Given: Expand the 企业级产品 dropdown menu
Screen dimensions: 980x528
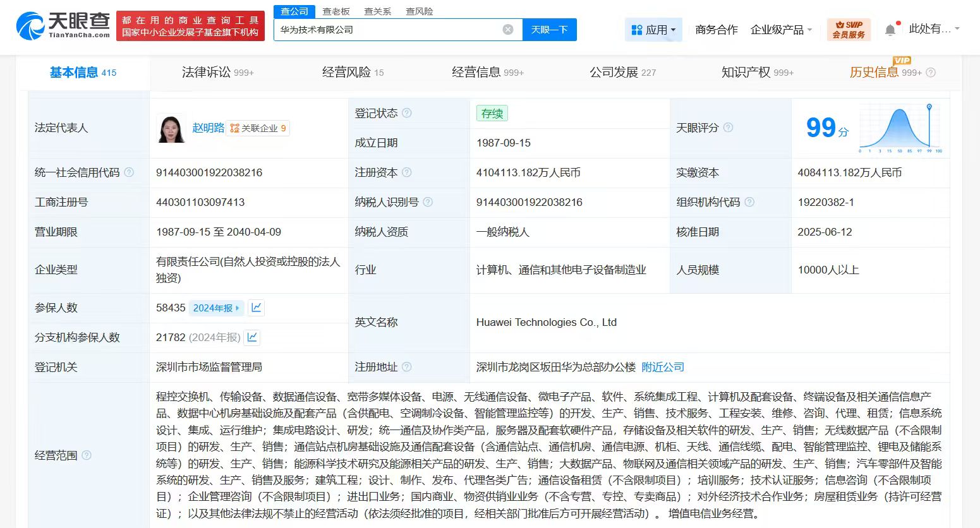Looking at the screenshot, I should tap(781, 30).
